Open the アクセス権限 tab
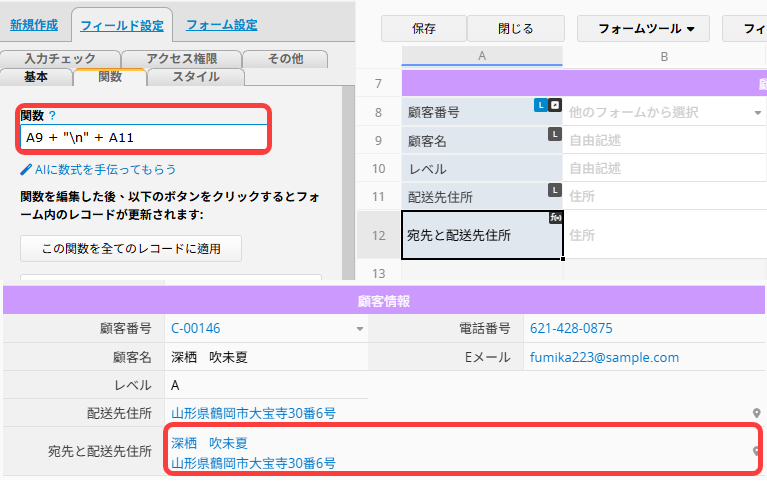The width and height of the screenshot is (767, 485). (x=181, y=59)
